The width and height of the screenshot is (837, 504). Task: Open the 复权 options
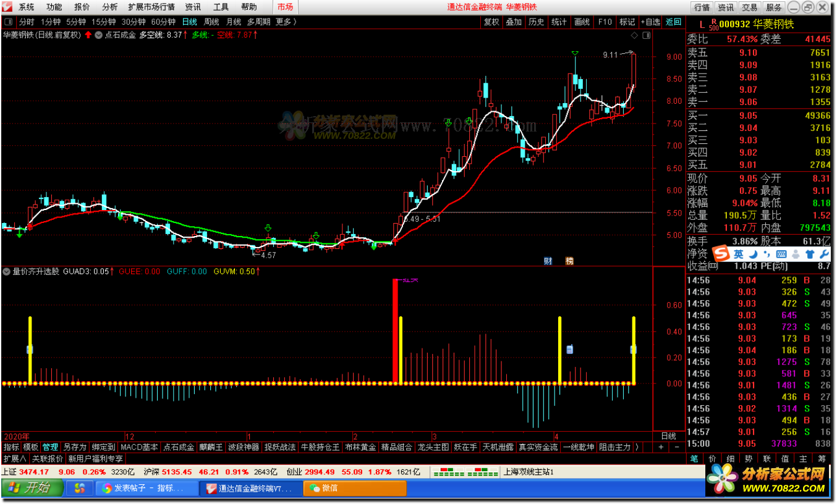491,22
